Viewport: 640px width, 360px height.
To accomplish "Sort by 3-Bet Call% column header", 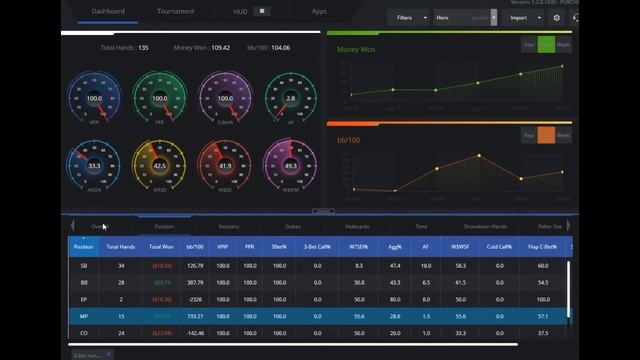I will [317, 247].
